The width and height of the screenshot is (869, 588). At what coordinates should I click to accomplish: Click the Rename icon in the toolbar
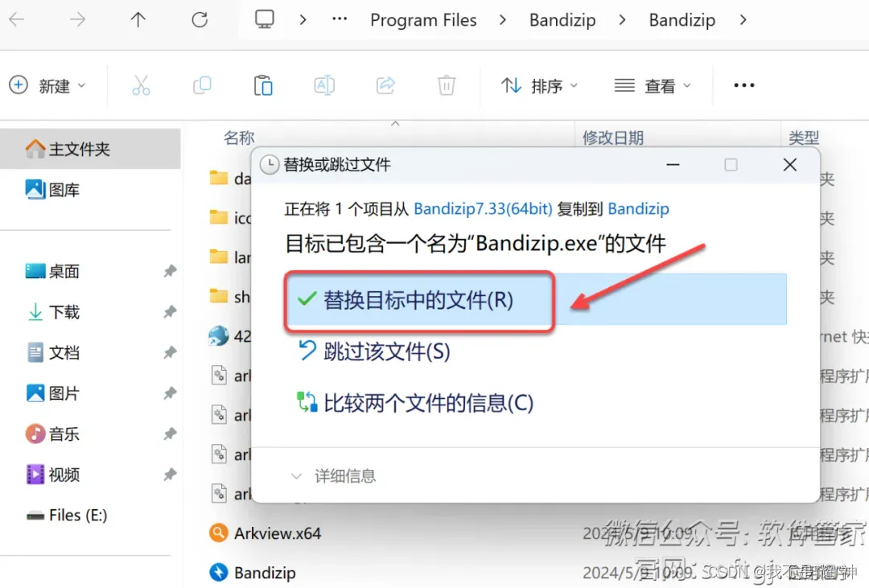pos(324,85)
